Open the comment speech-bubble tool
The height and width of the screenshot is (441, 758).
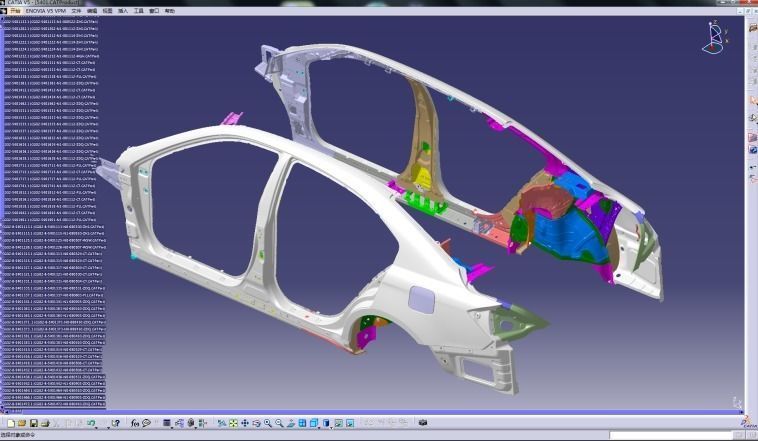tap(146, 423)
